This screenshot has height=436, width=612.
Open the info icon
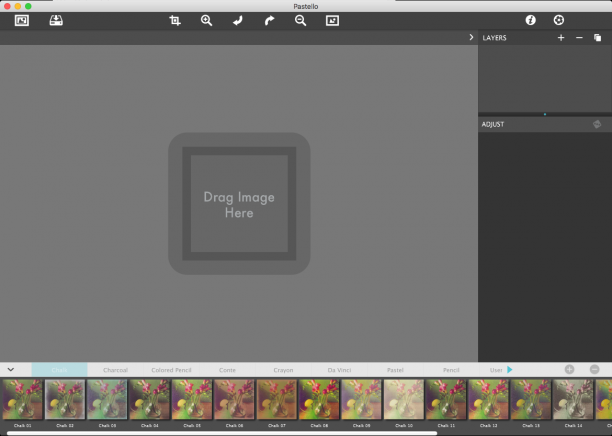(x=530, y=20)
